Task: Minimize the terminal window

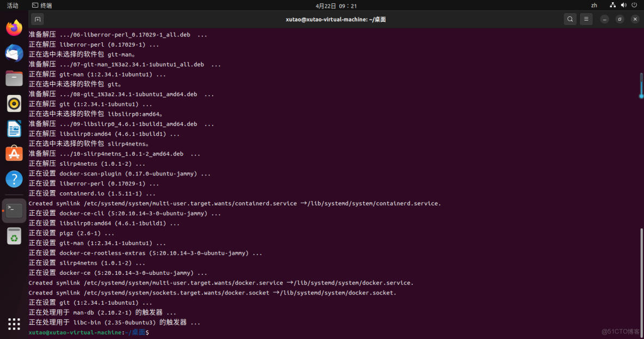Action: click(x=605, y=20)
